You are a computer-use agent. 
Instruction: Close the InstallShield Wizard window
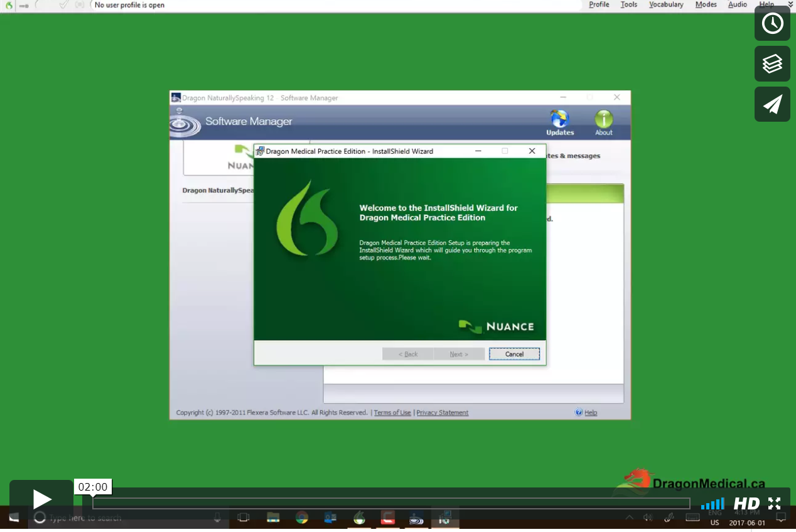[x=532, y=151]
